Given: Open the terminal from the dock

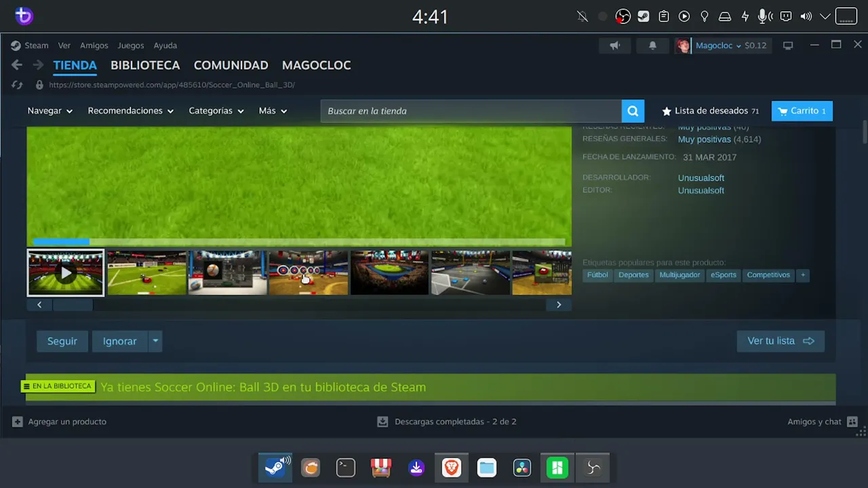Looking at the screenshot, I should (346, 468).
